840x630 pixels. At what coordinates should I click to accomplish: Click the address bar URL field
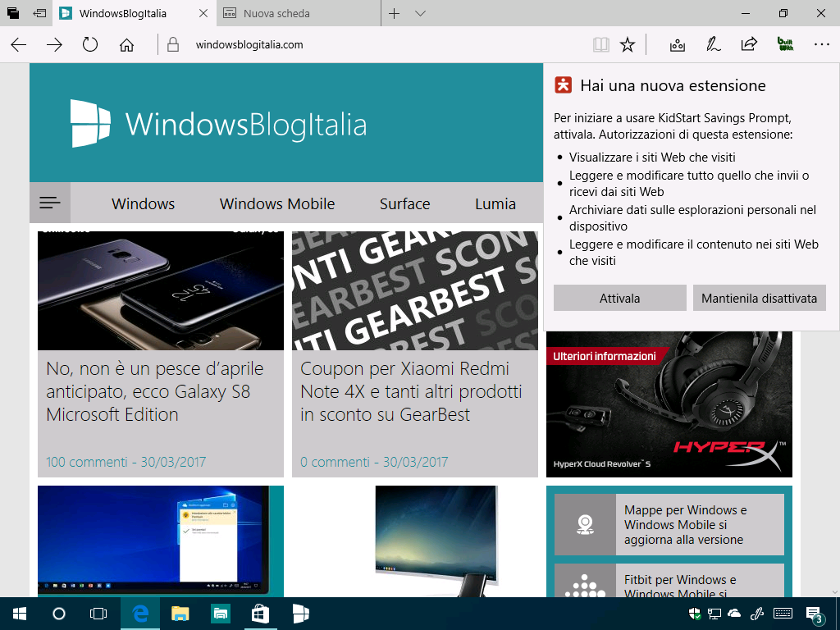pyautogui.click(x=375, y=44)
